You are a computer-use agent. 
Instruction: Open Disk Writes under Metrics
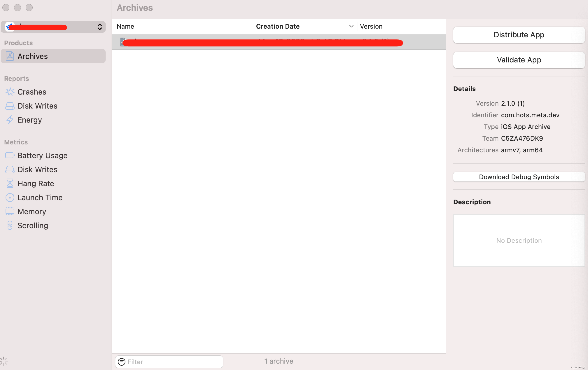pyautogui.click(x=37, y=170)
